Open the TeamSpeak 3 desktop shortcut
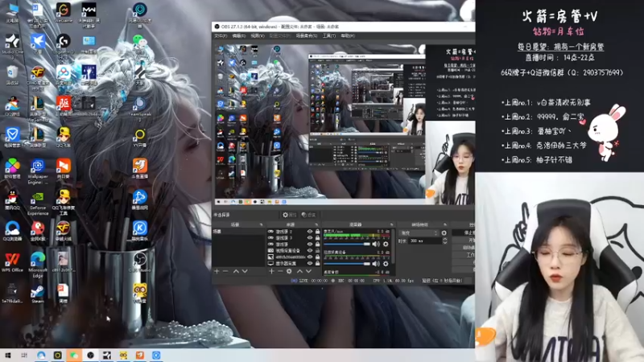 pos(139,109)
